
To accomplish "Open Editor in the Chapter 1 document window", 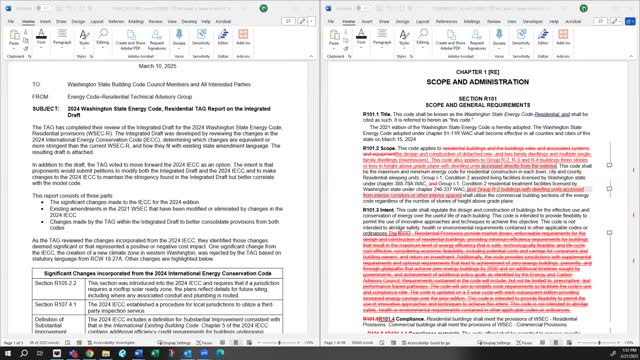I will [x=543, y=38].
